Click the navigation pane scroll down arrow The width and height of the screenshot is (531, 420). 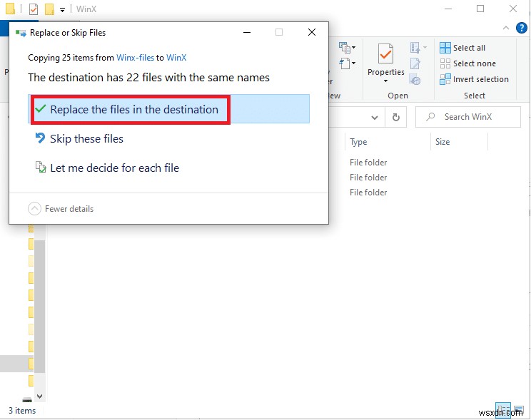pyautogui.click(x=40, y=396)
